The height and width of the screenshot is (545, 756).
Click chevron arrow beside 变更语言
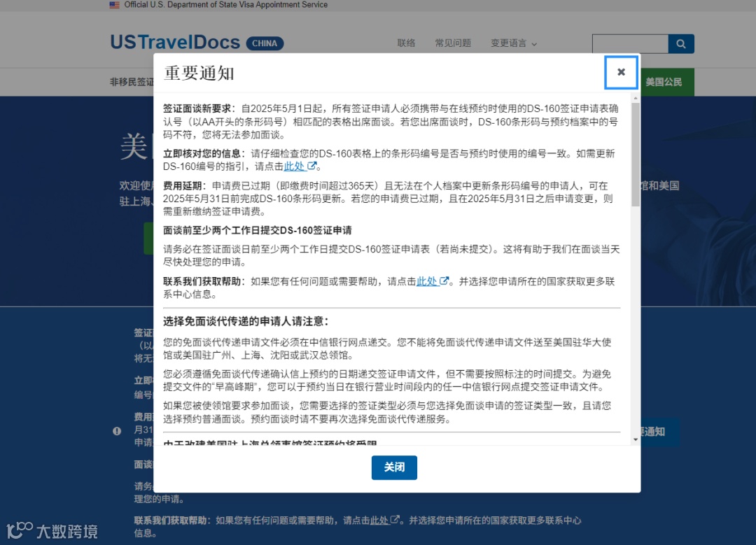534,44
